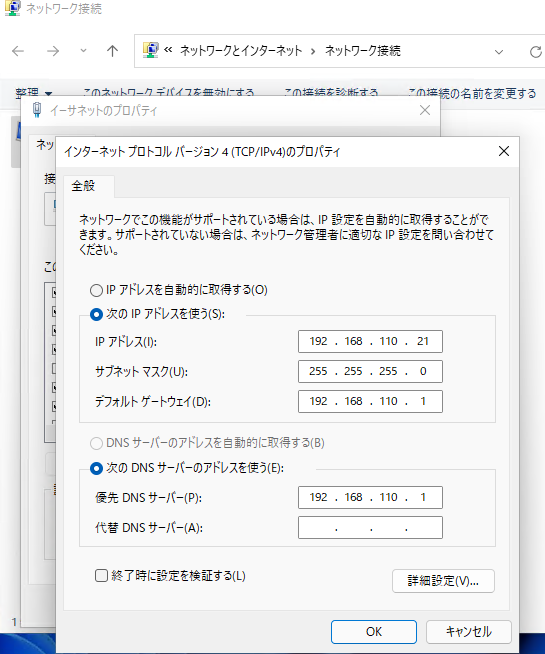The width and height of the screenshot is (545, 654).
Task: Click the Ethernet adapter icon in イーサネットのプロパティ title
Action: point(37,110)
